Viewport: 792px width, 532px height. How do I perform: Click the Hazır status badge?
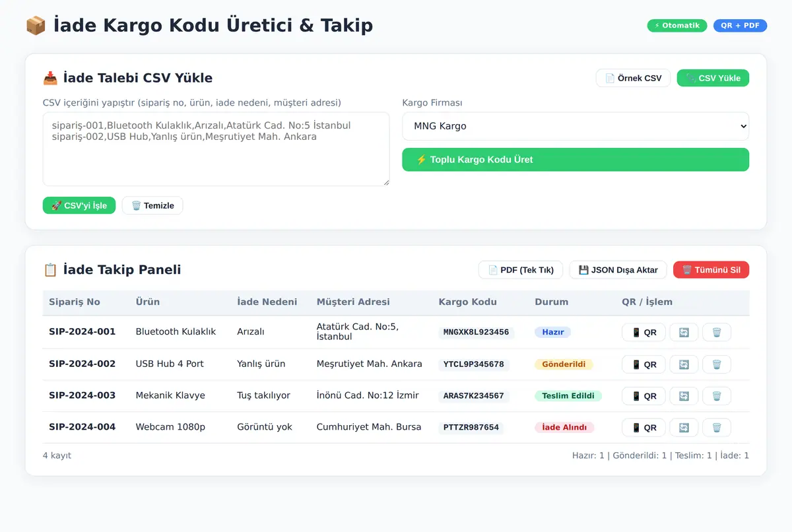553,332
